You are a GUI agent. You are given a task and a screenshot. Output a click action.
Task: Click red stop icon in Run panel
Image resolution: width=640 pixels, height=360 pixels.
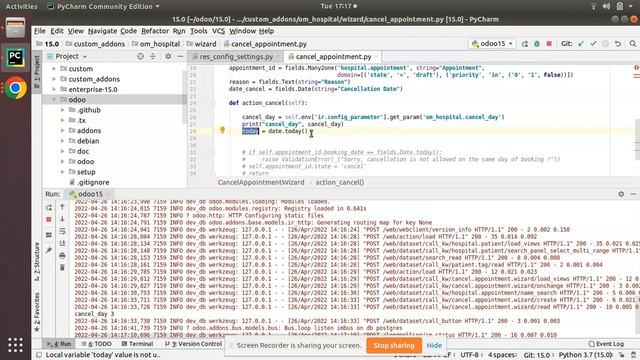[49, 220]
